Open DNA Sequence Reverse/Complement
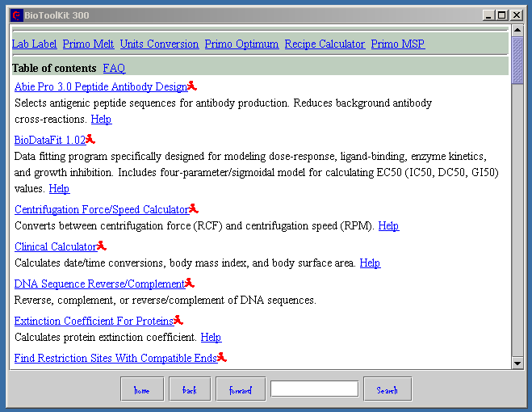Screen dimensions: 532x412 point(100,284)
